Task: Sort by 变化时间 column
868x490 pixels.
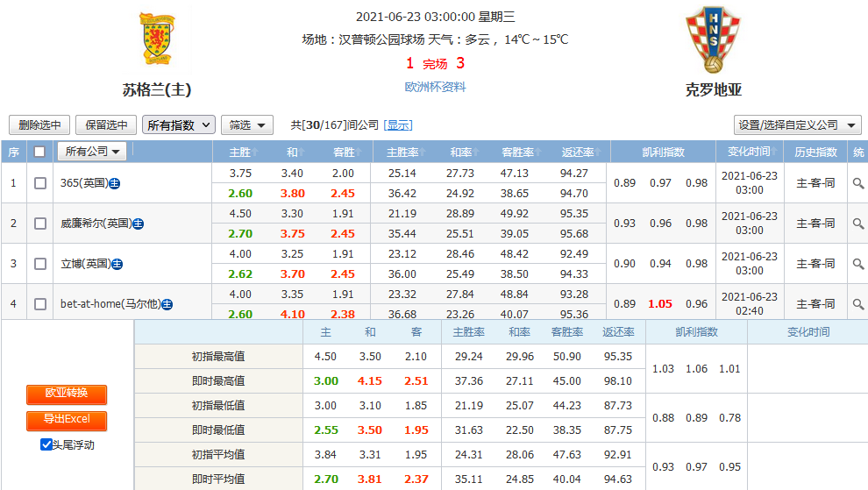Action: tap(751, 152)
